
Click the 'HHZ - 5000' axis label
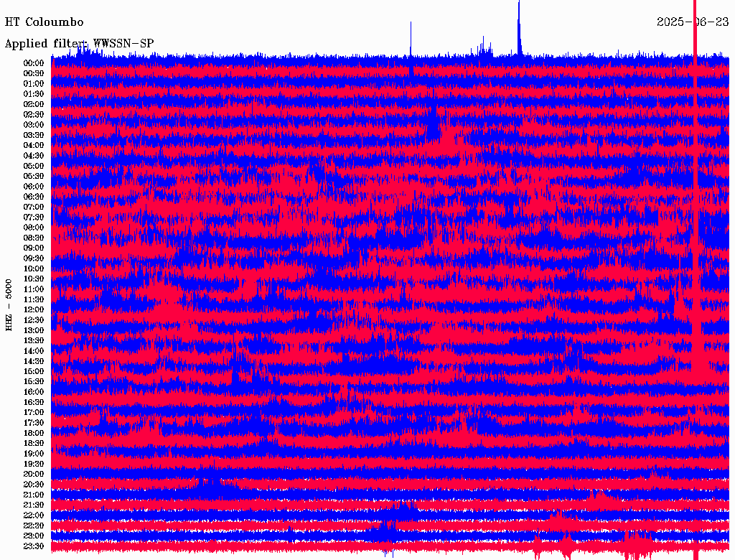tap(9, 305)
